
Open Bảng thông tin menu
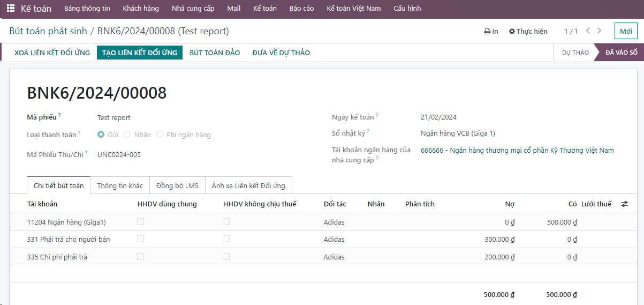click(87, 9)
